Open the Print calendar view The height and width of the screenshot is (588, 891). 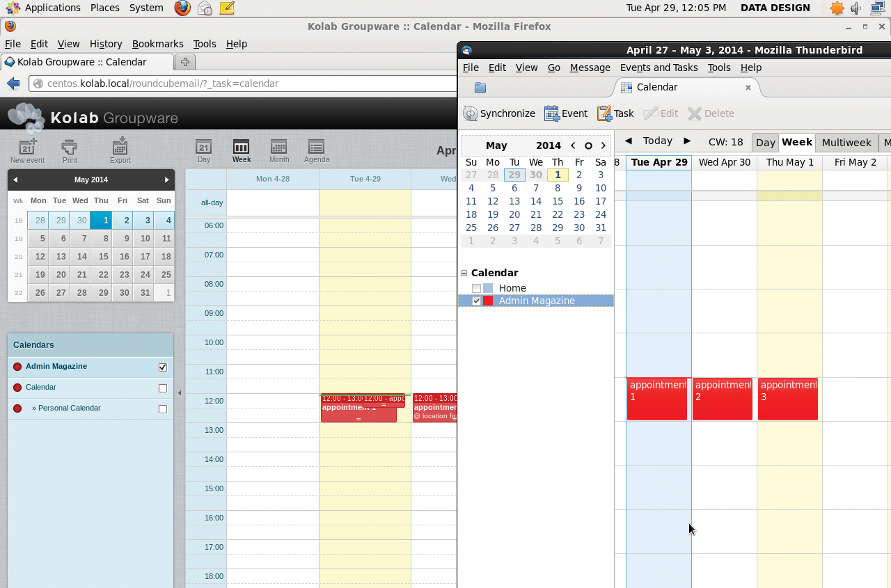(x=69, y=150)
